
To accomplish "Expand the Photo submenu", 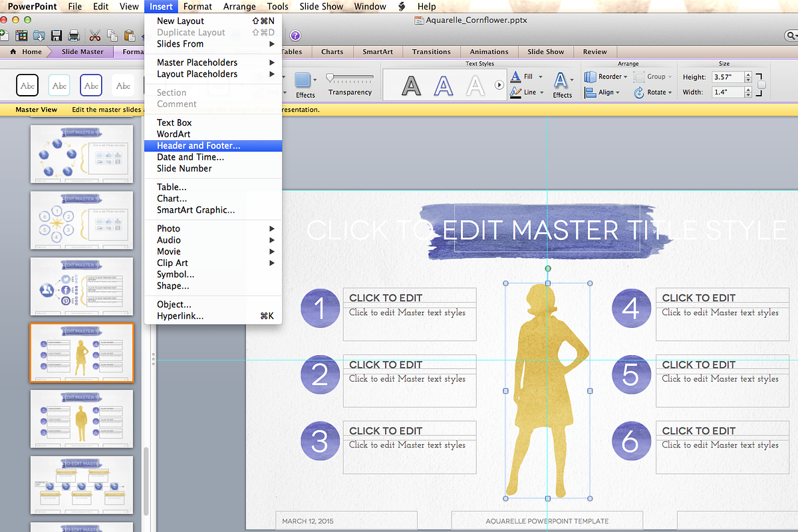I will click(x=213, y=229).
